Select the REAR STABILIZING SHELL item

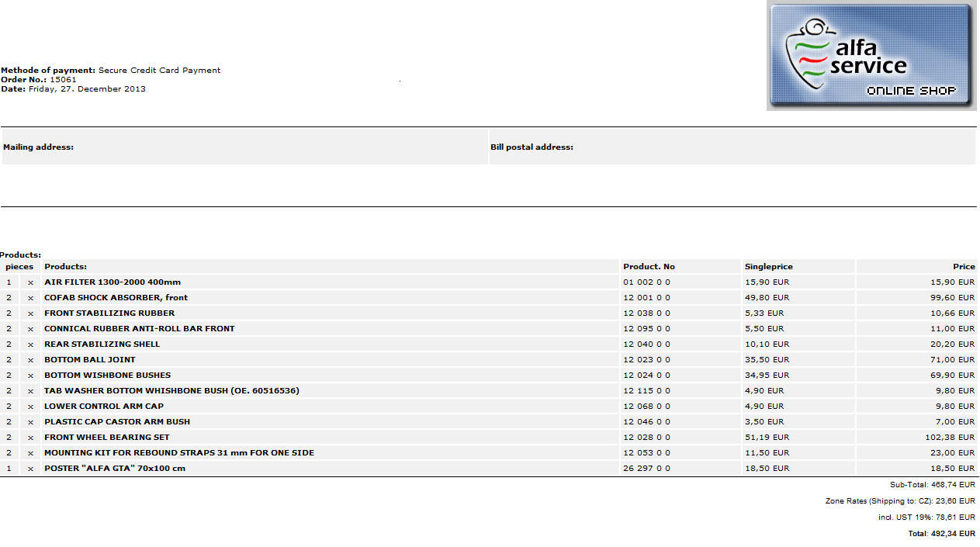[x=102, y=344]
